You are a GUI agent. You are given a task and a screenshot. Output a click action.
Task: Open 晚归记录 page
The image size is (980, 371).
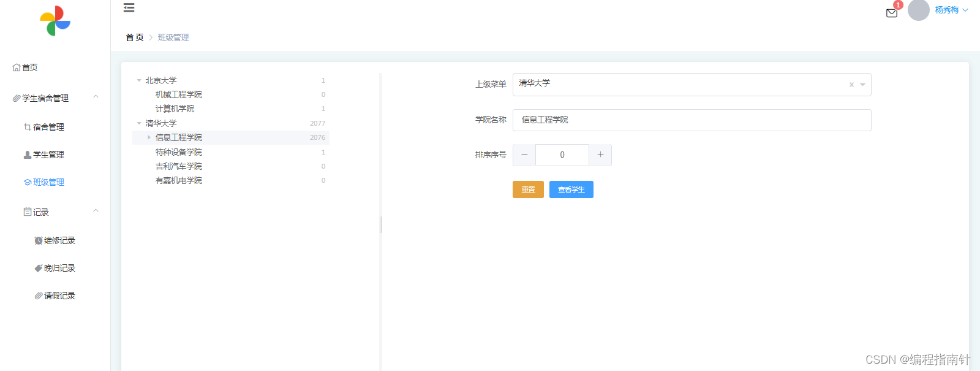coord(59,268)
